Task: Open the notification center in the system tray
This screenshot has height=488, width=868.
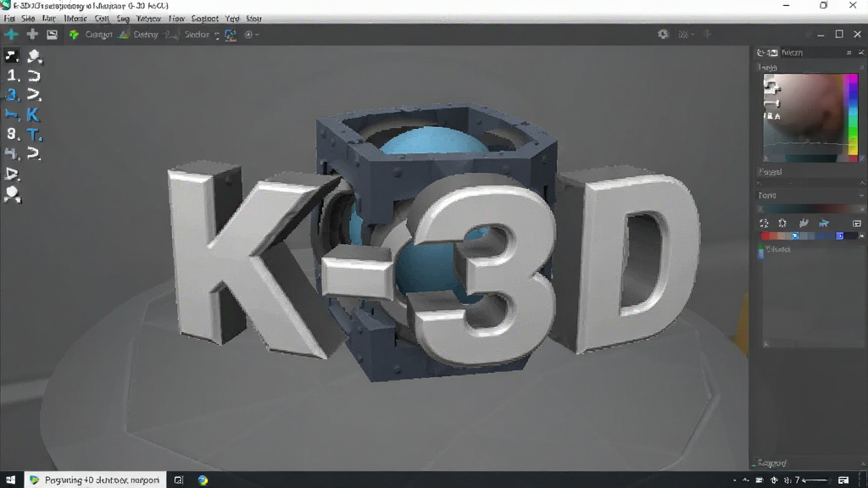Action: [843, 480]
